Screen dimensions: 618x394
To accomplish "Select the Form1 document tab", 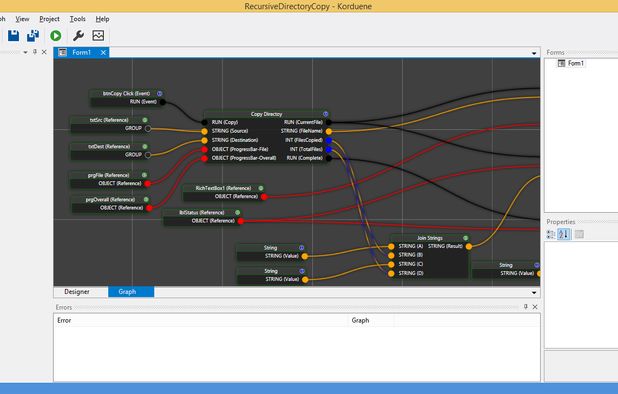I will [81, 52].
